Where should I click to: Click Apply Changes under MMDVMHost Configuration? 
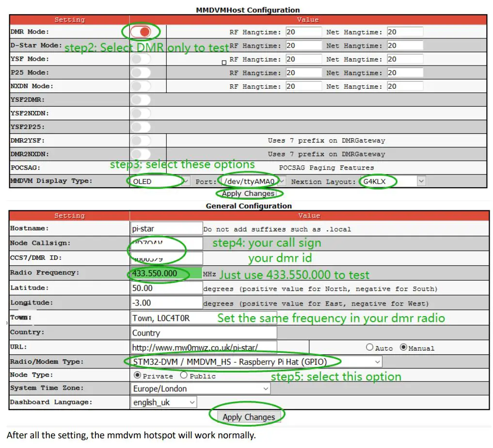pyautogui.click(x=248, y=193)
